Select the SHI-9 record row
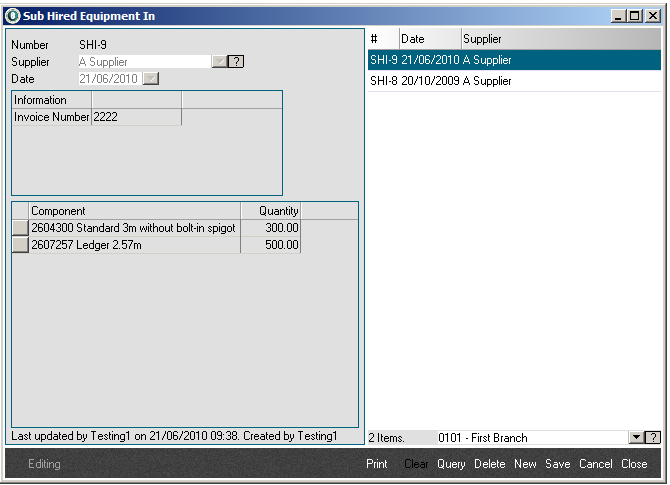The width and height of the screenshot is (670, 485). point(440,61)
